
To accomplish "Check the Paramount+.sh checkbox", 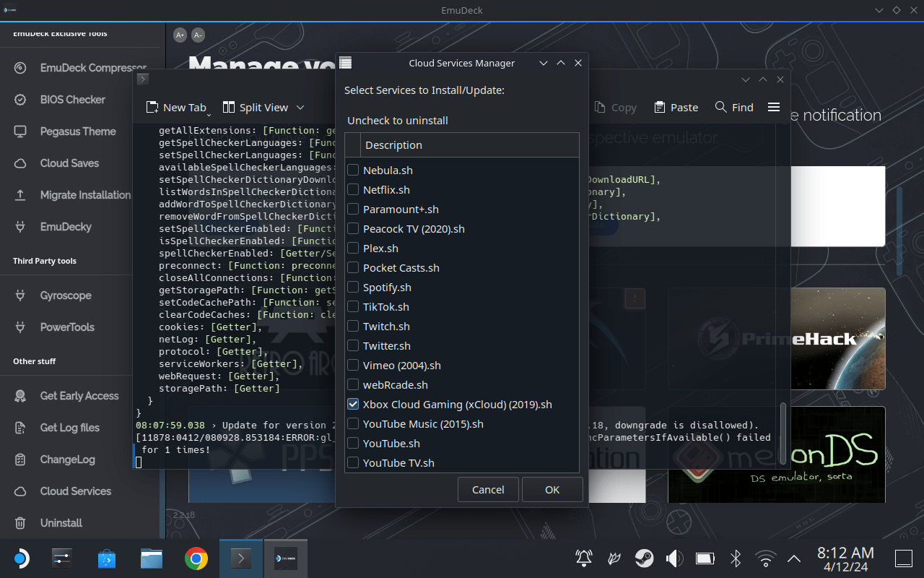I will (353, 209).
